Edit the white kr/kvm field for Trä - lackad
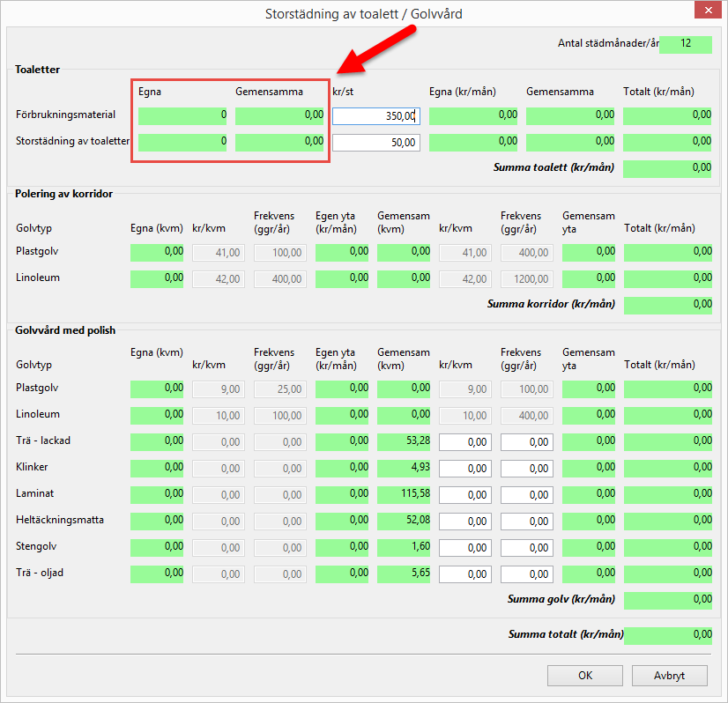This screenshot has height=703, width=728. (x=464, y=442)
